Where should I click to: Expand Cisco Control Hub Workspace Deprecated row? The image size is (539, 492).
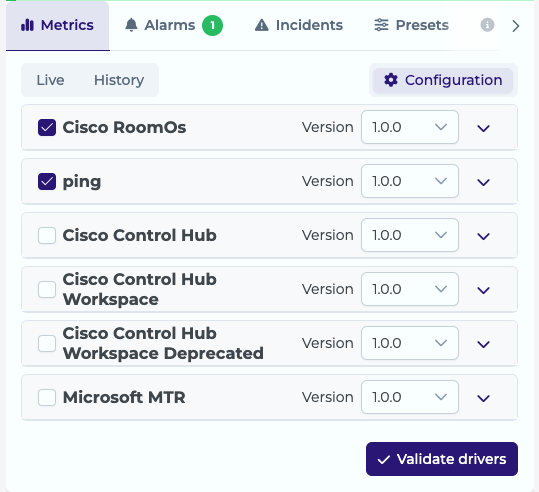(x=483, y=345)
